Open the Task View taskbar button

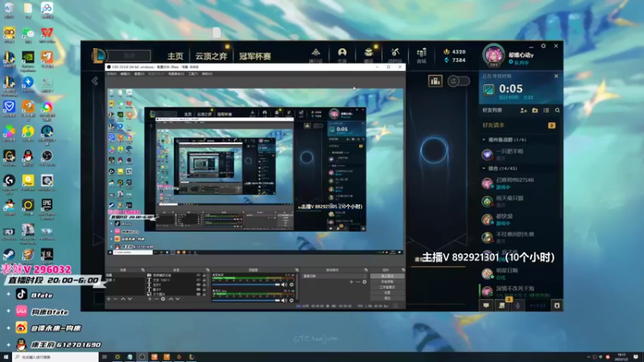coord(105,357)
